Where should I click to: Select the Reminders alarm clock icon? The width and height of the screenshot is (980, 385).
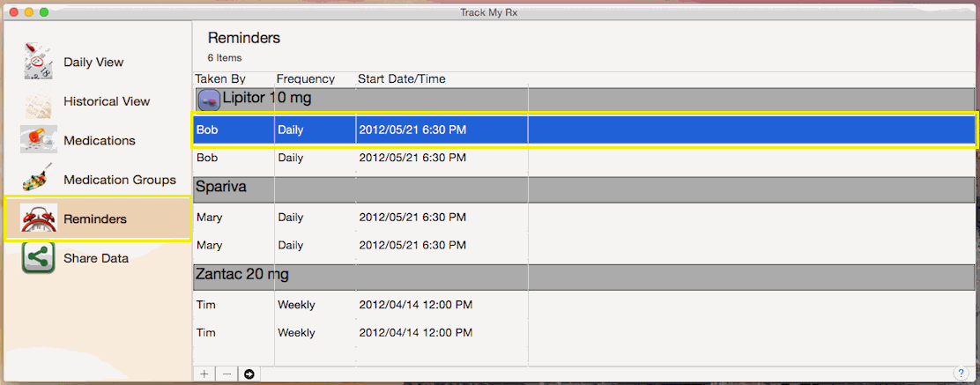pyautogui.click(x=39, y=218)
